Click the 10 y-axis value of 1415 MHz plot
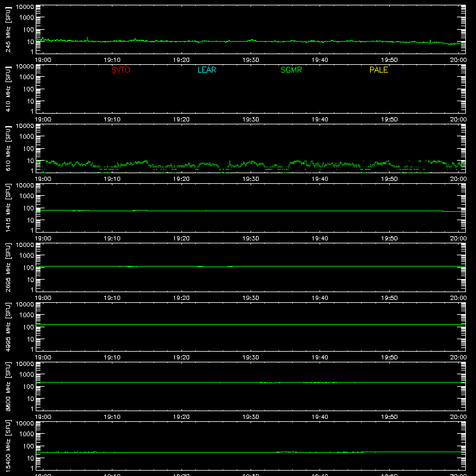 [x=30, y=220]
